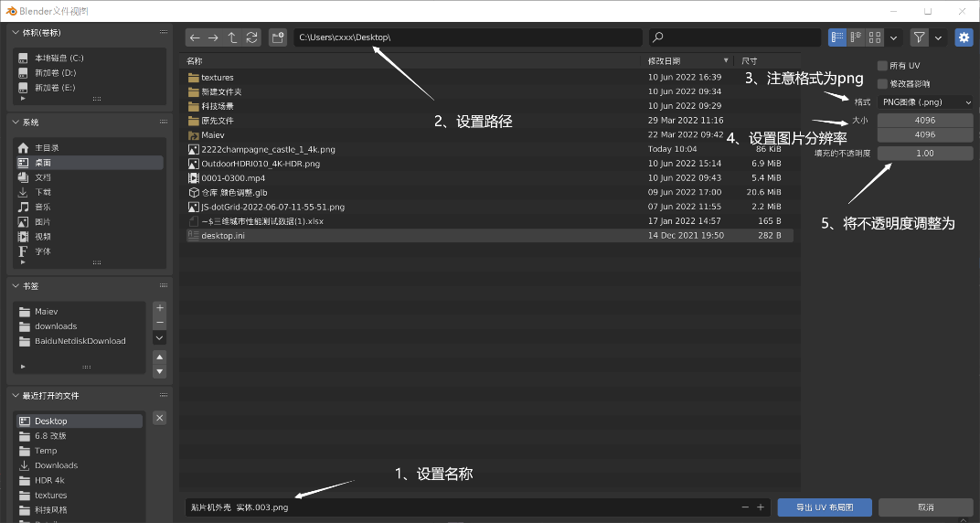Collapse the 书签 panel
The image size is (980, 523).
click(16, 286)
